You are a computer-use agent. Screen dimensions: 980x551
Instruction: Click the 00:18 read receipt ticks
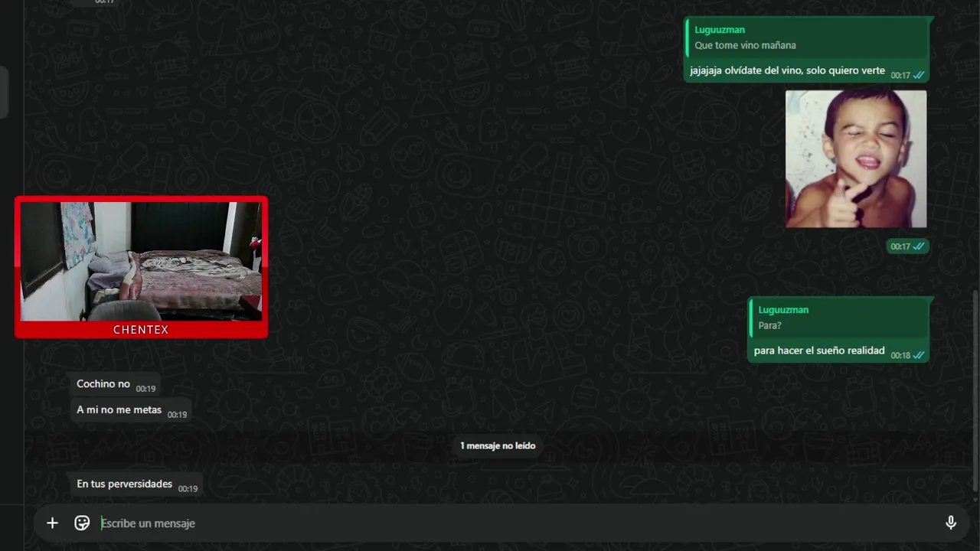coord(919,355)
